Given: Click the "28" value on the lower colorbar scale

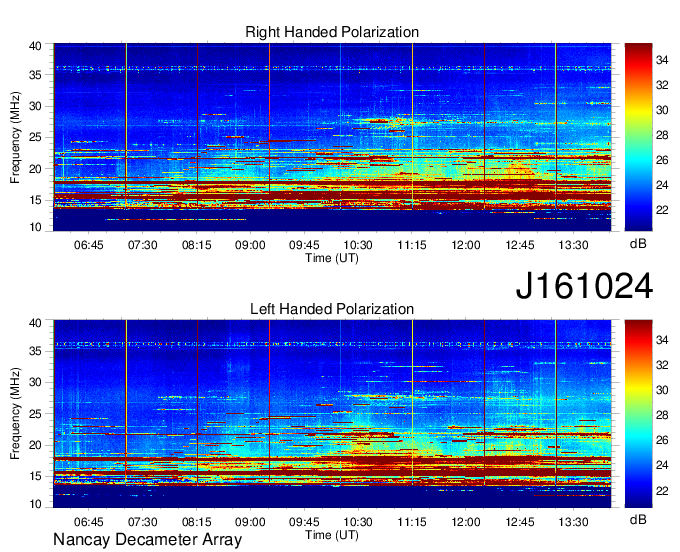Looking at the screenshot, I should 662,415.
